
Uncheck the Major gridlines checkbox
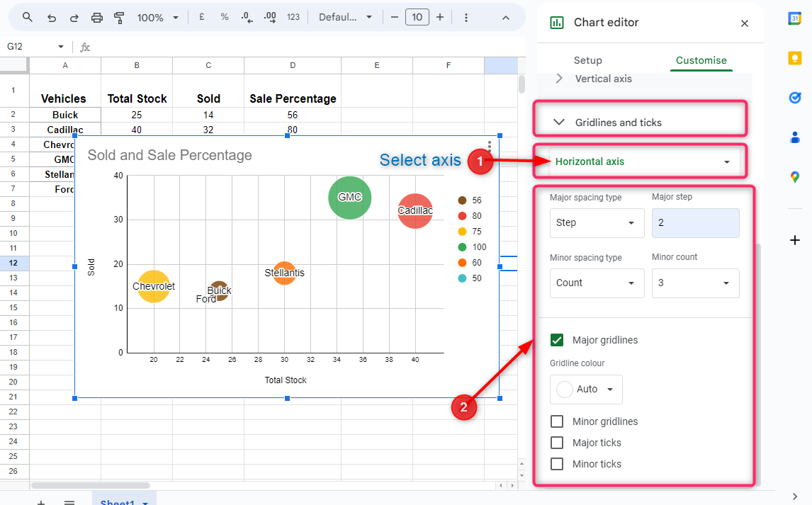point(557,340)
